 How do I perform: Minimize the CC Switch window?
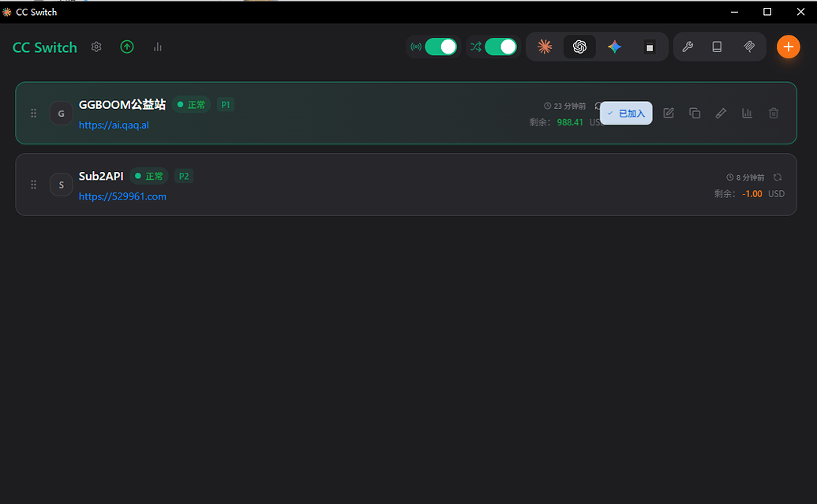pyautogui.click(x=734, y=12)
